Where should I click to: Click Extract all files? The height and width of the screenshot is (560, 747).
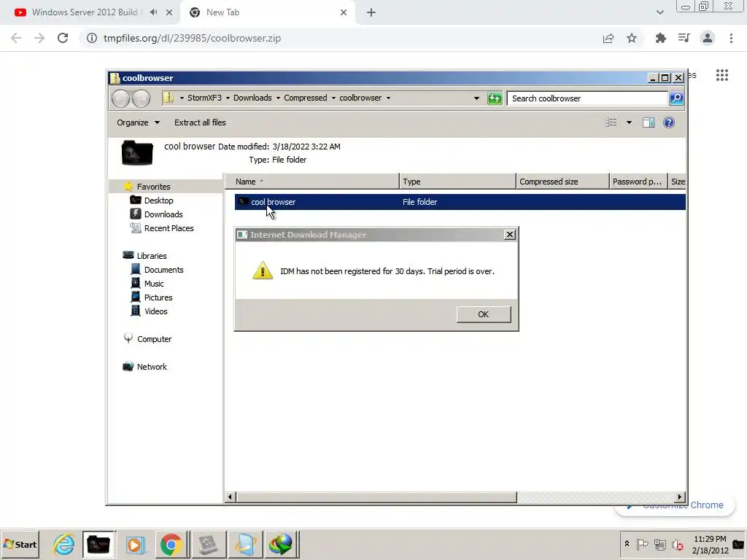point(200,122)
